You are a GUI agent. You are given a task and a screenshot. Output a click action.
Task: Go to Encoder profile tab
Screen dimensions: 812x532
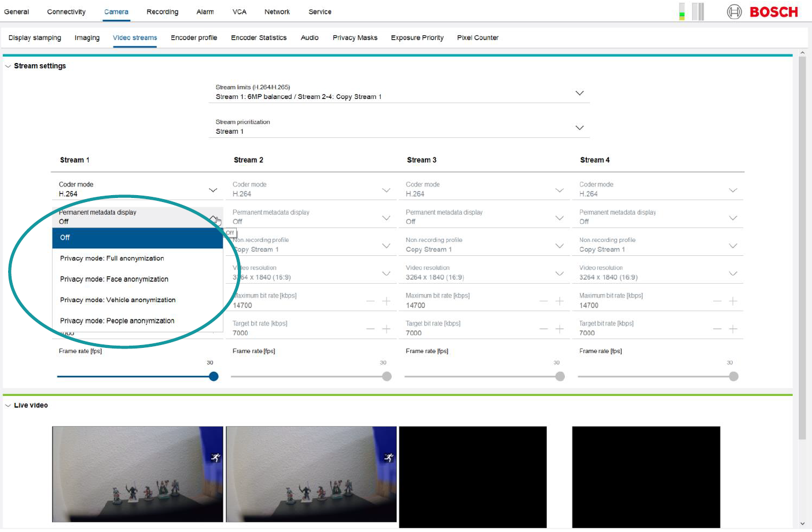(x=194, y=38)
